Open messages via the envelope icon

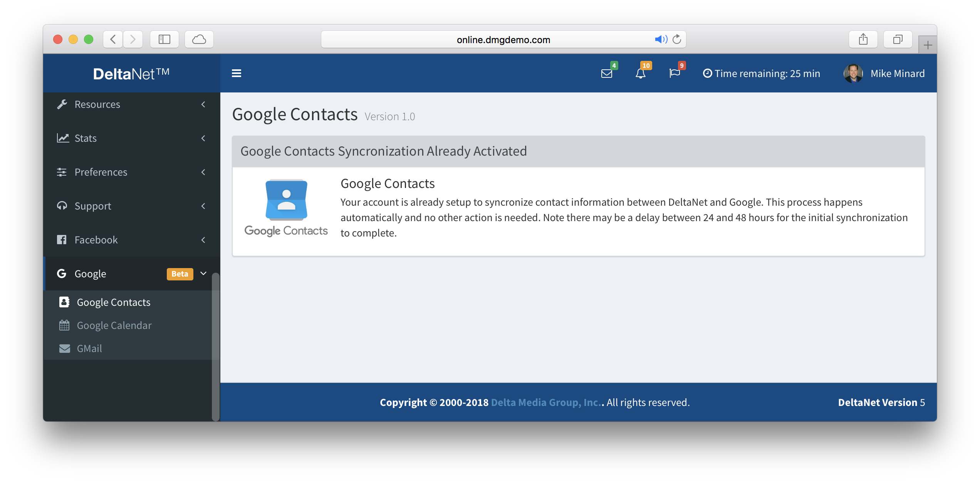607,74
